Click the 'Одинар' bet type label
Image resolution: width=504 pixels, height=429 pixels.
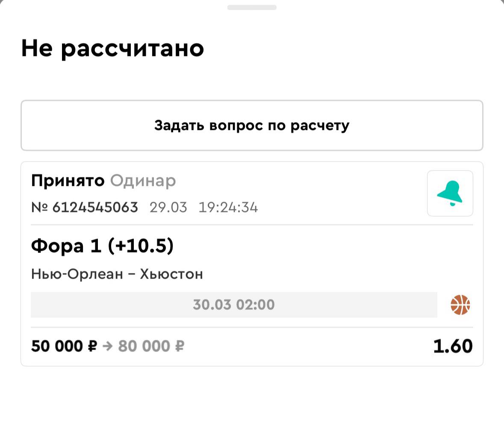pyautogui.click(x=143, y=181)
